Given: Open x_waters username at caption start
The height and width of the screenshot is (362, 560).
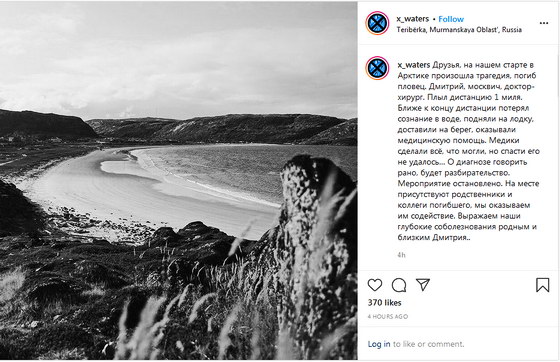Looking at the screenshot, I should click(414, 65).
